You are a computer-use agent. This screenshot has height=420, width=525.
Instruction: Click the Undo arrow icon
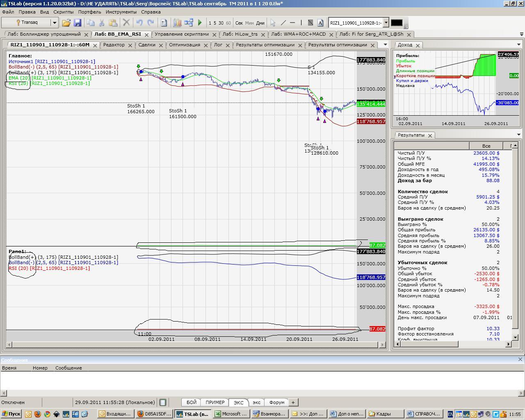[139, 23]
